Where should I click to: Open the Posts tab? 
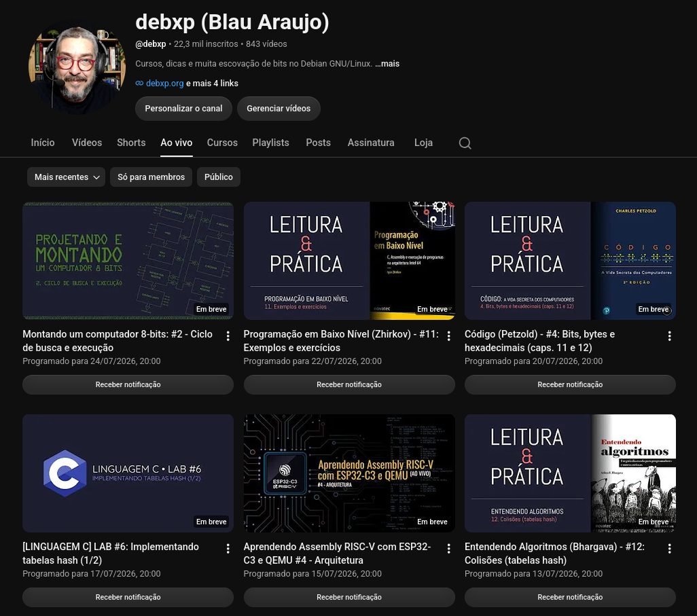[x=319, y=143]
